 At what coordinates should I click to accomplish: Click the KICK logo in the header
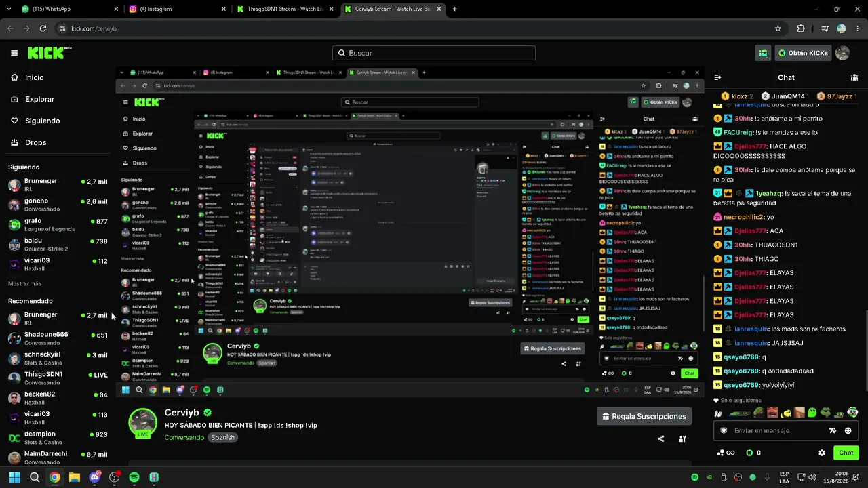50,53
